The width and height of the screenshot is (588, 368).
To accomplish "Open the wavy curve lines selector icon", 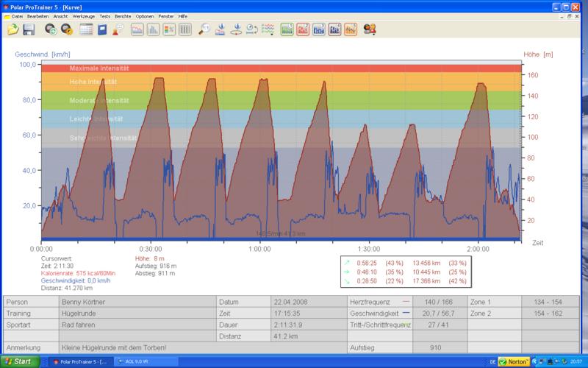I will click(268, 29).
